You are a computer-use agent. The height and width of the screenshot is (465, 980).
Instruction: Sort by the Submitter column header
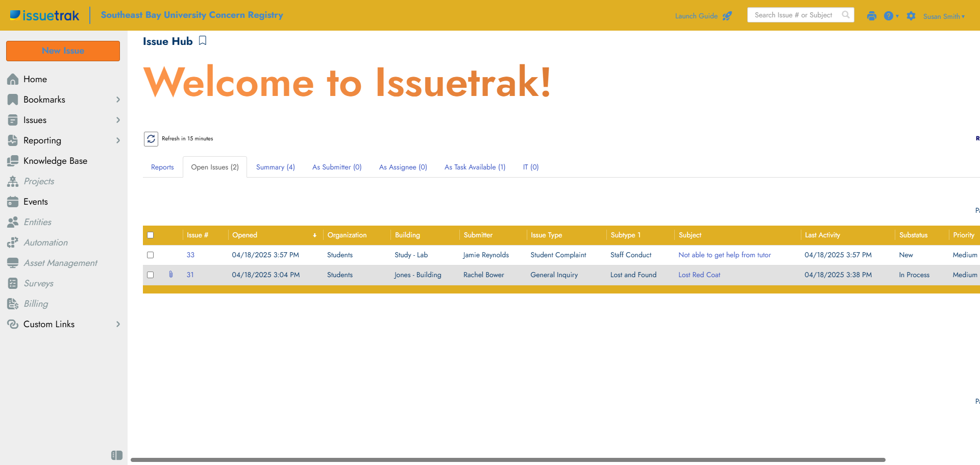point(478,235)
